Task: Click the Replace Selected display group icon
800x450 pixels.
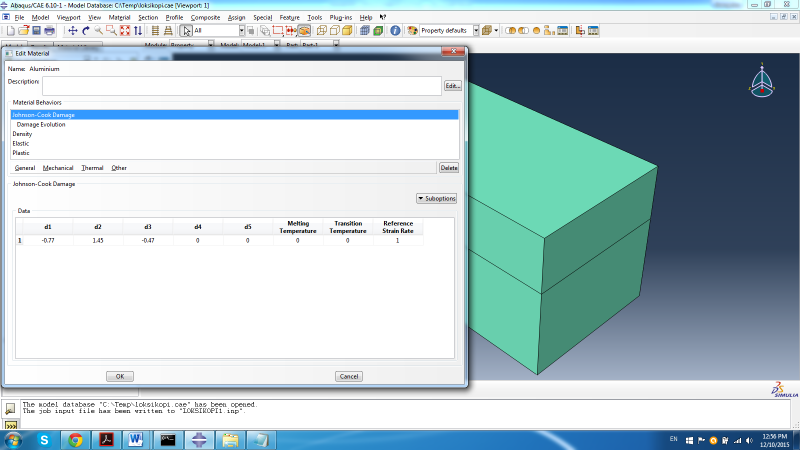Action: (510, 31)
